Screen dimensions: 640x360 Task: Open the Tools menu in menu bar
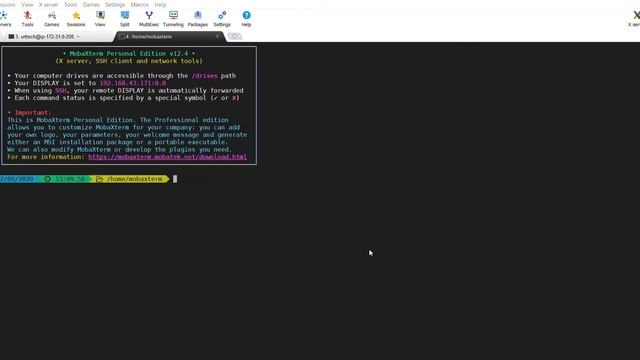(x=70, y=4)
